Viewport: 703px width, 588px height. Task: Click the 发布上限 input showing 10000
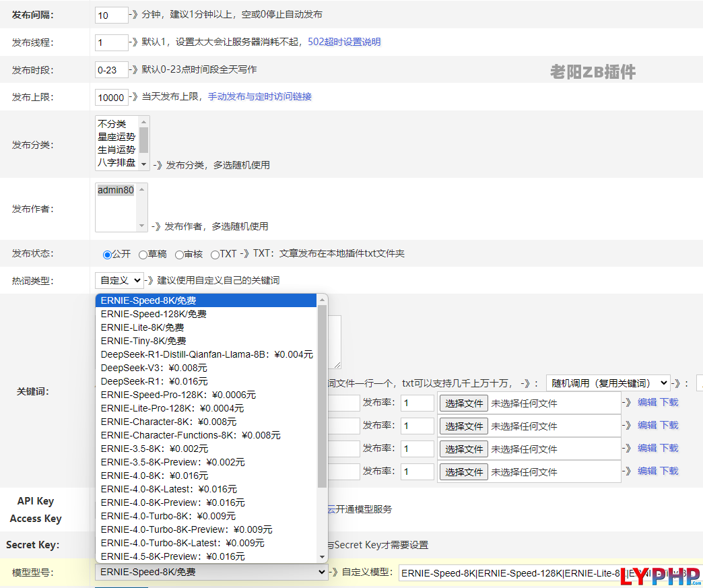(x=112, y=98)
